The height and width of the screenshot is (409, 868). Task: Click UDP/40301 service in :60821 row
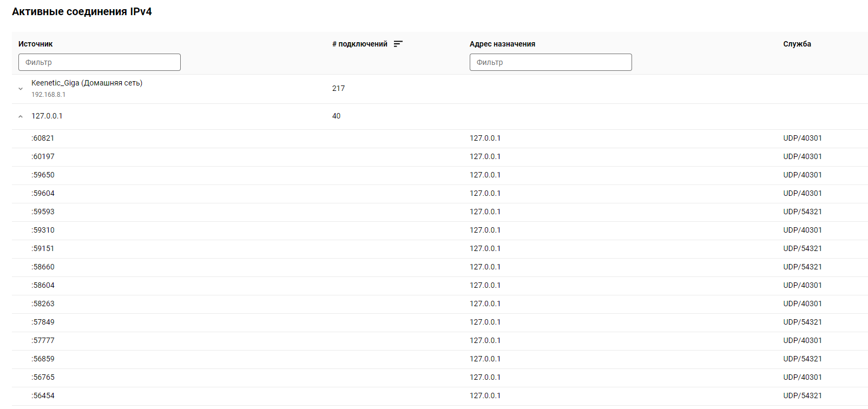[x=803, y=138]
